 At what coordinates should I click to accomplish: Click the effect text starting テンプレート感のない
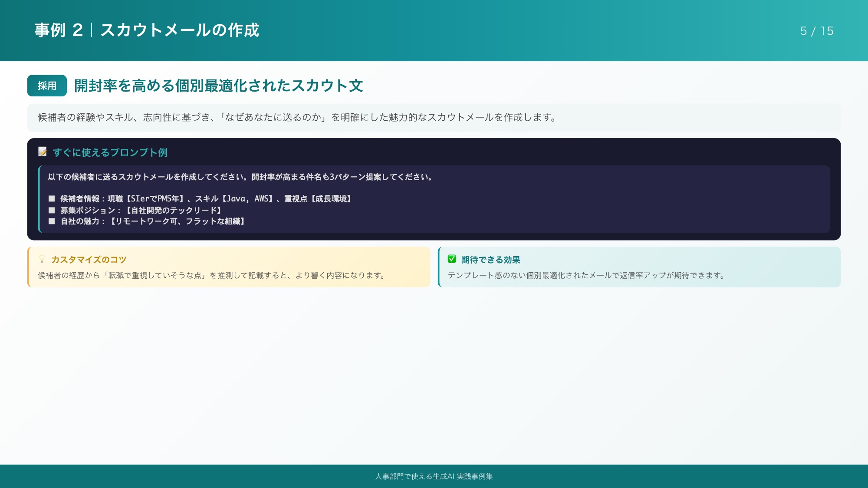(x=586, y=276)
